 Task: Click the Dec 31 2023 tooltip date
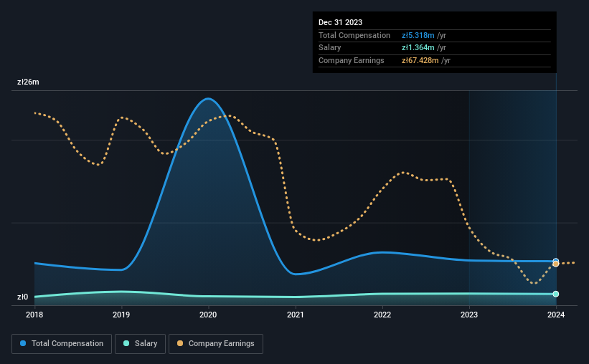tap(340, 22)
